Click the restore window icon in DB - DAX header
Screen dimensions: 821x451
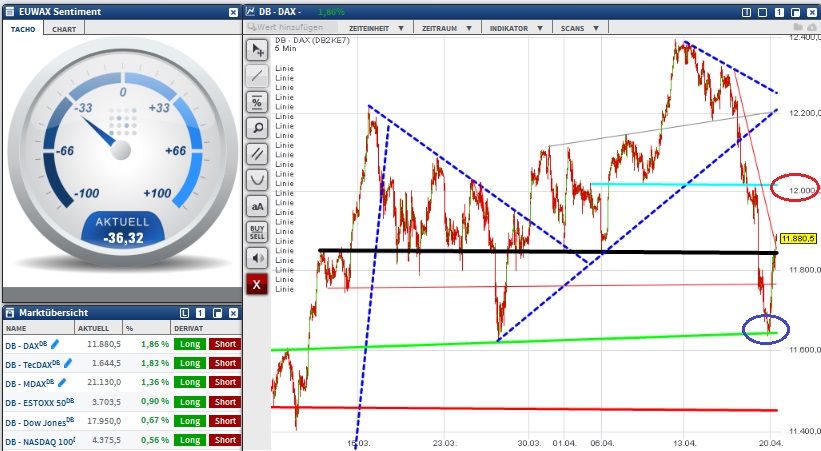pos(795,12)
